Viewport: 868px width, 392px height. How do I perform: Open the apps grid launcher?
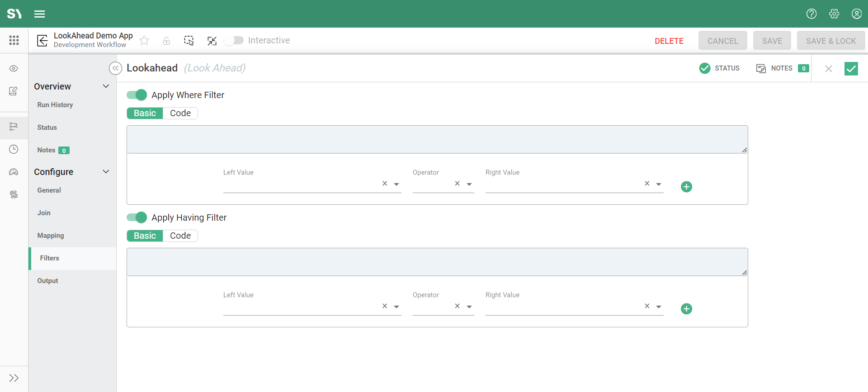pos(14,40)
